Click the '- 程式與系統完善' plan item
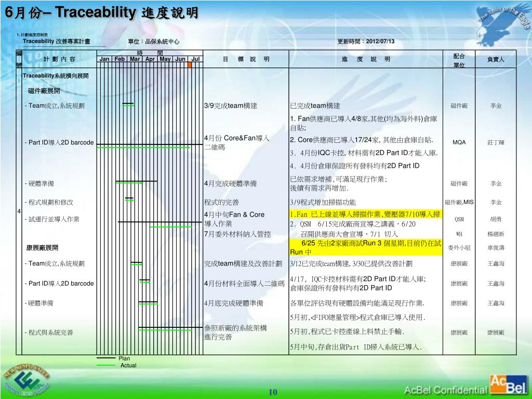Viewport: 532px width, 399px height. (49, 332)
